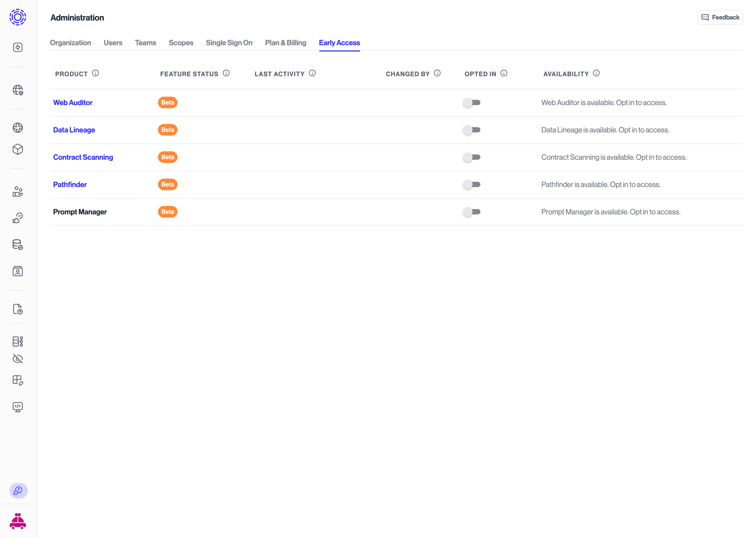Click the Feedback button
This screenshot has height=538, width=756.
pos(720,17)
